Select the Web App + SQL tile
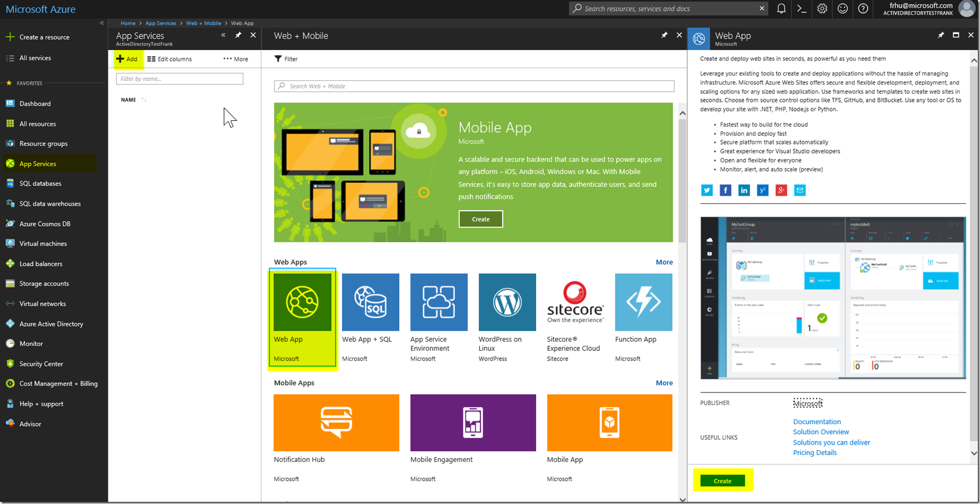Screen dimensions: 980x504 [x=371, y=318]
